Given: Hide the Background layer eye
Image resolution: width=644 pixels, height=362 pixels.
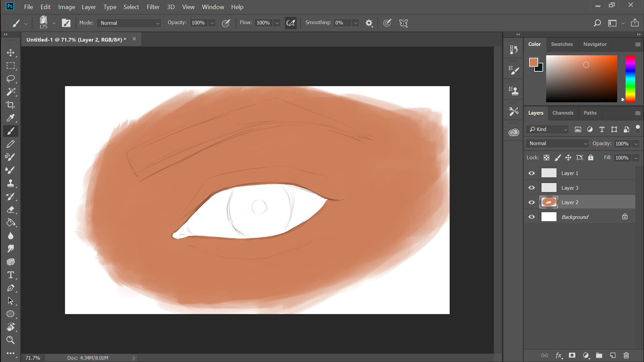Looking at the screenshot, I should (531, 217).
